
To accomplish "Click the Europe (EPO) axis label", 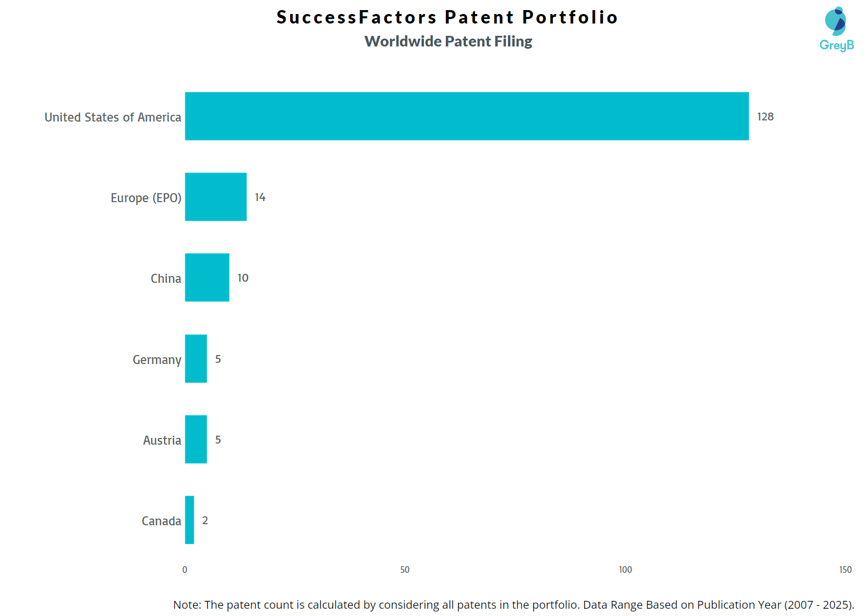I will tap(146, 198).
